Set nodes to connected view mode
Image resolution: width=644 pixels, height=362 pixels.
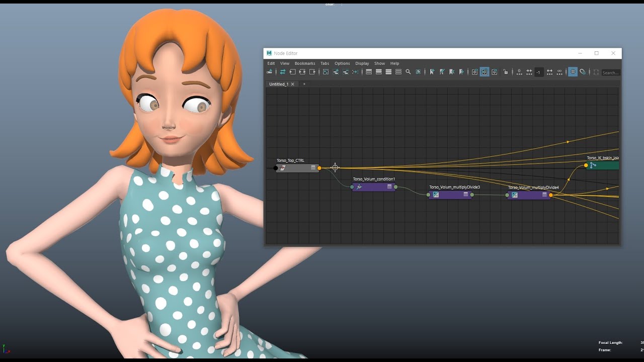pyautogui.click(x=379, y=72)
